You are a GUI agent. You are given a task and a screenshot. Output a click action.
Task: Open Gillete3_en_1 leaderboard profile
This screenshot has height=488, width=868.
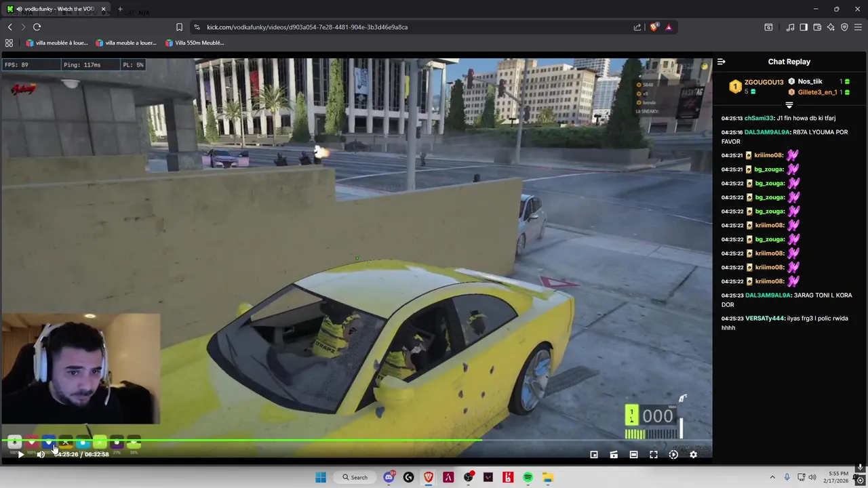tap(817, 92)
